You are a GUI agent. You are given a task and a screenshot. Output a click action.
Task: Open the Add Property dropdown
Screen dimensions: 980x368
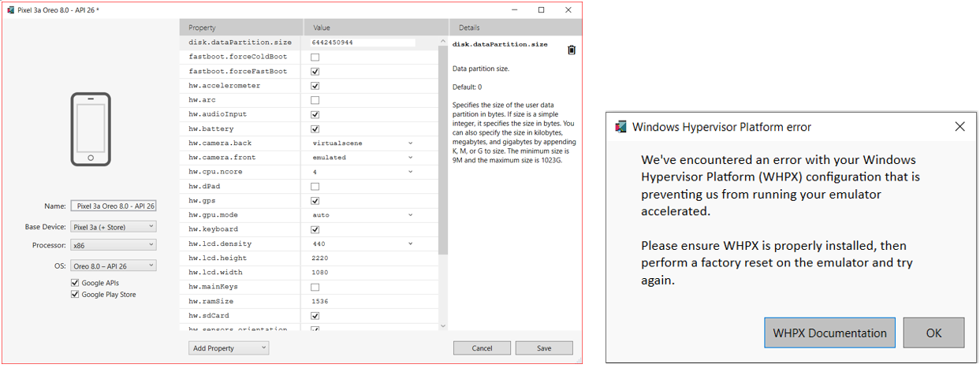pyautogui.click(x=229, y=348)
